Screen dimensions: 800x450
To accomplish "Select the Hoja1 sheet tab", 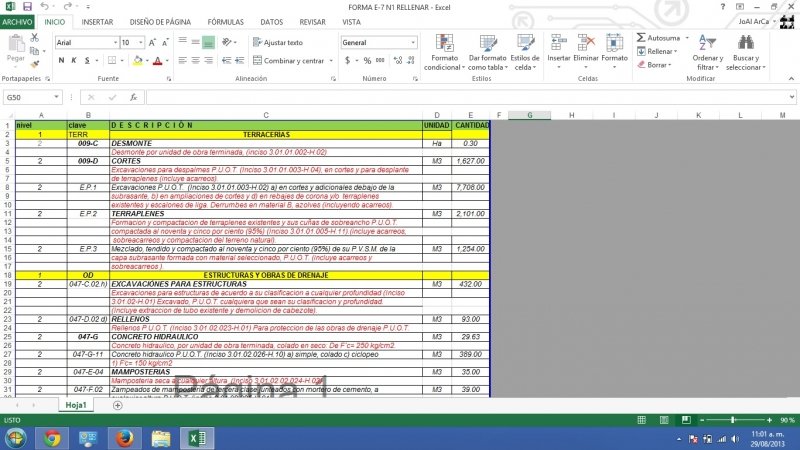I will 75,404.
